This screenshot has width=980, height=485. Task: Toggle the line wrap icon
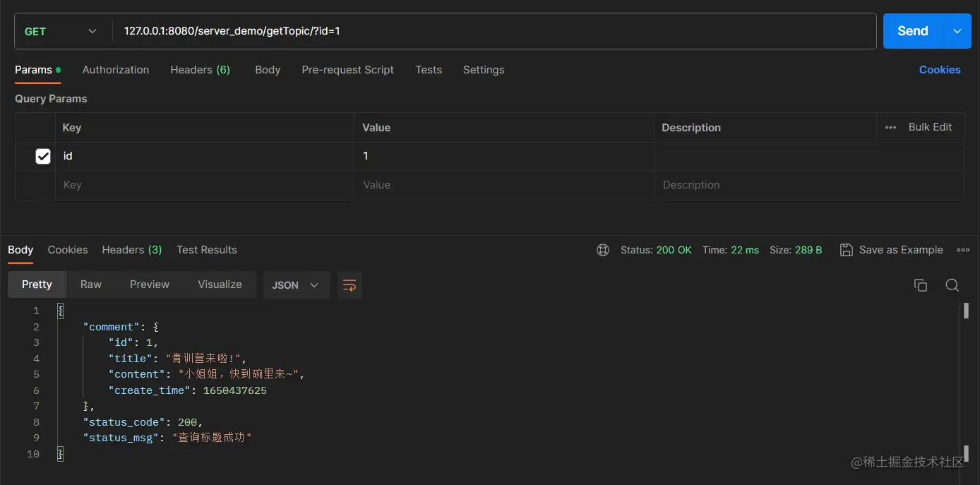349,285
